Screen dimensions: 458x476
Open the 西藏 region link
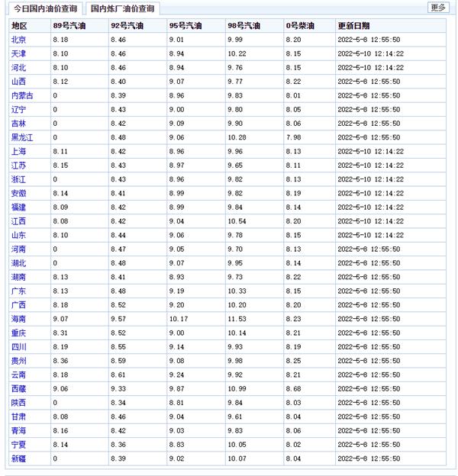point(18,389)
